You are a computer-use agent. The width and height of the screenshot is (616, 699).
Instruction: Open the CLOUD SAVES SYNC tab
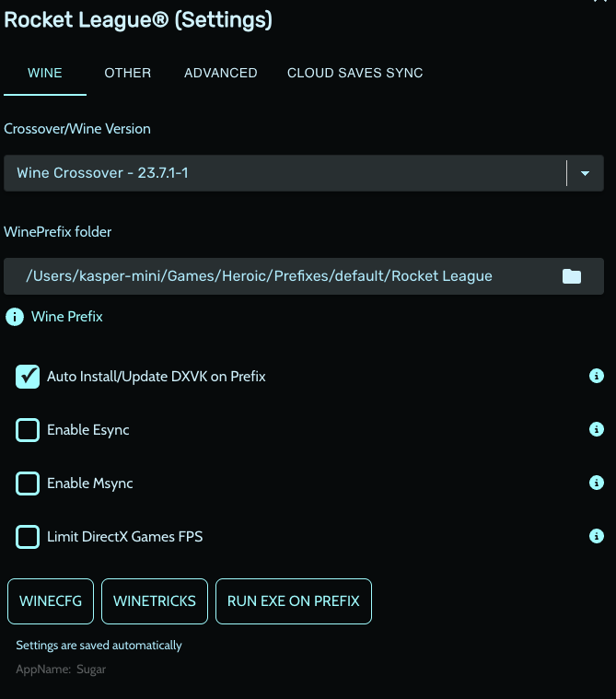[x=354, y=73]
